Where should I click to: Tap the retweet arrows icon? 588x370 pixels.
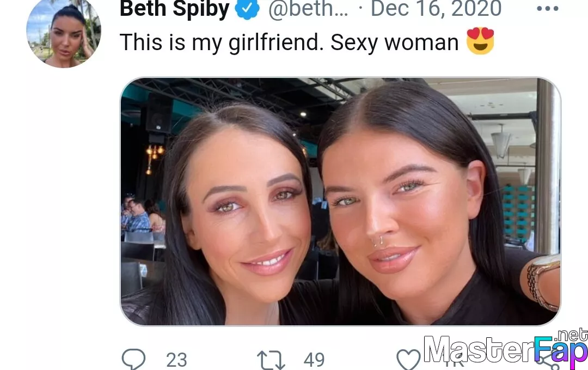click(x=271, y=360)
